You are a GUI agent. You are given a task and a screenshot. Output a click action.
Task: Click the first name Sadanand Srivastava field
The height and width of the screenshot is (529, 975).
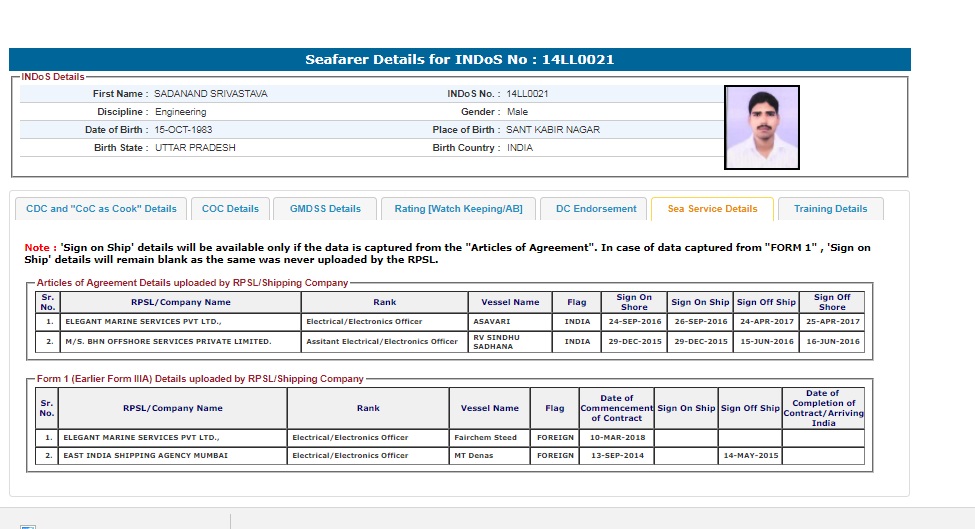pyautogui.click(x=211, y=94)
